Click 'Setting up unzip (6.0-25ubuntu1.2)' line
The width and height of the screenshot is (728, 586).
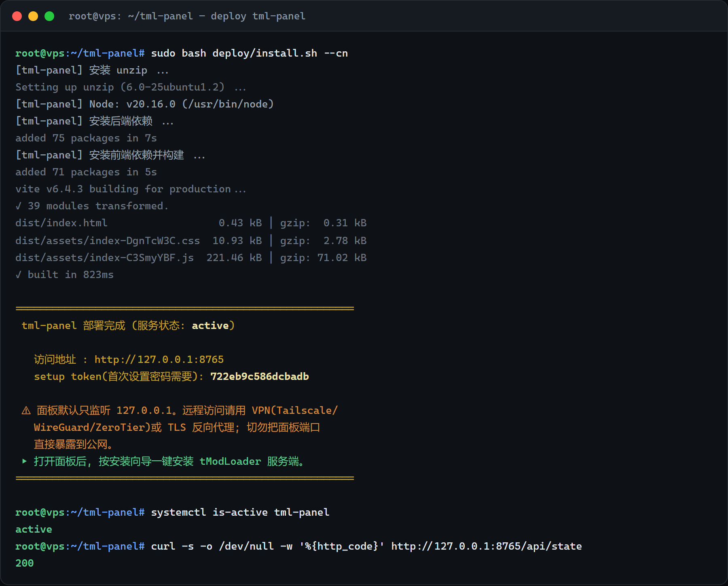click(x=131, y=87)
